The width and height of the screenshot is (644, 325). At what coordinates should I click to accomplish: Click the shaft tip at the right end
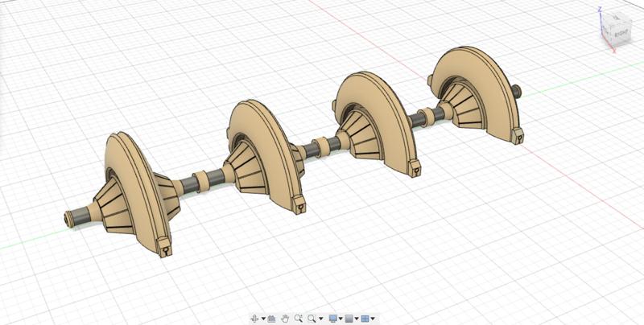point(517,91)
